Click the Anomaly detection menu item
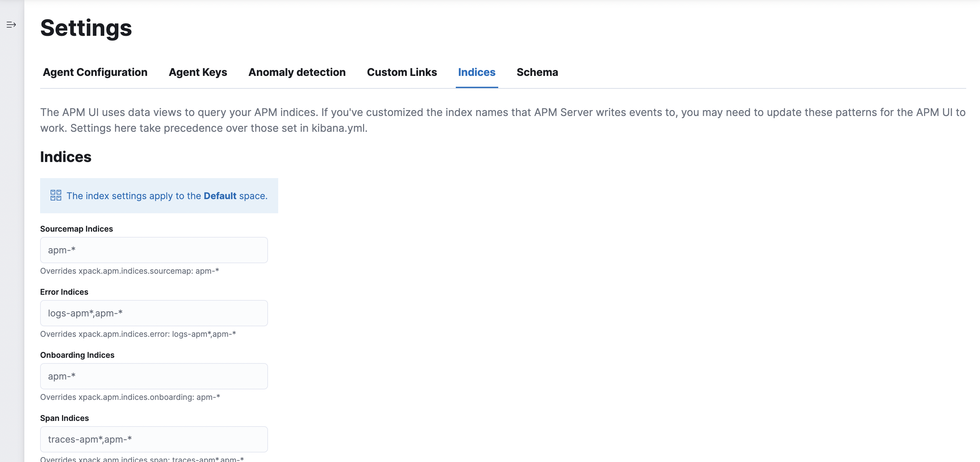Screen dimensions: 980x462 [x=297, y=72]
